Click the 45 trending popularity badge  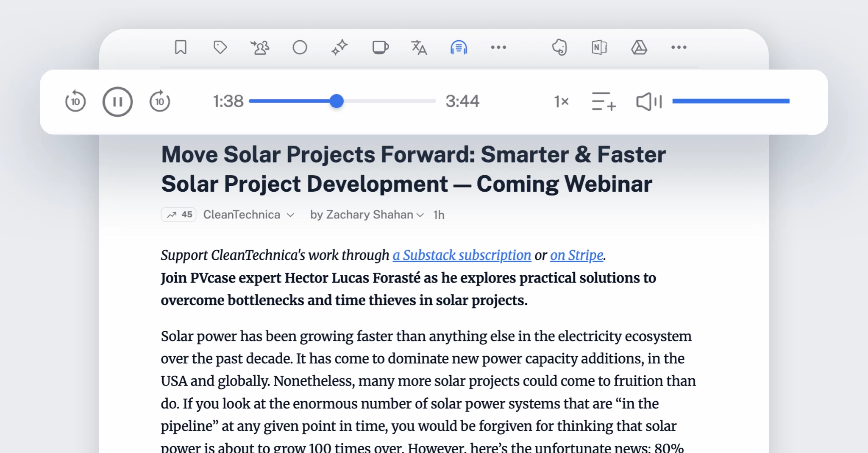(x=178, y=215)
